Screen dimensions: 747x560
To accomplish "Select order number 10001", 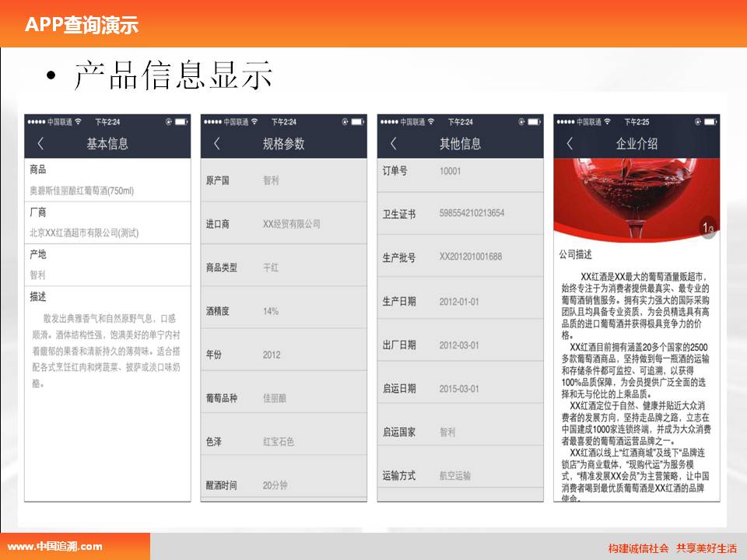I will coord(450,171).
